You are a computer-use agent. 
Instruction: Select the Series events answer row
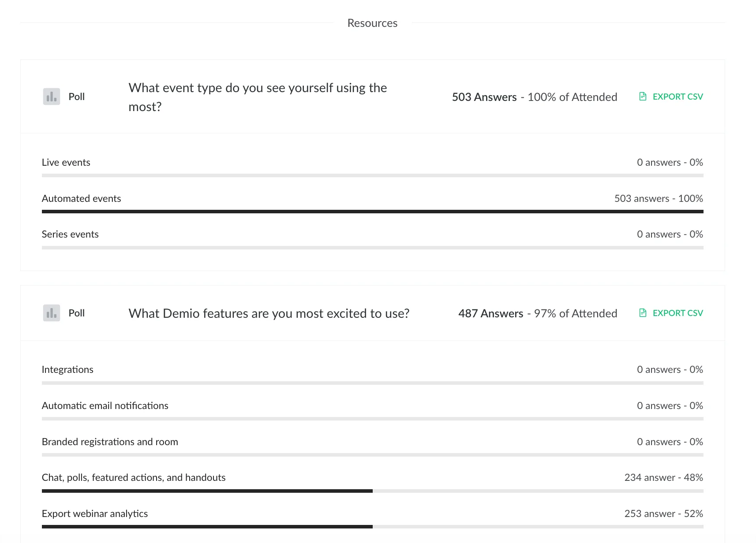[x=70, y=234]
